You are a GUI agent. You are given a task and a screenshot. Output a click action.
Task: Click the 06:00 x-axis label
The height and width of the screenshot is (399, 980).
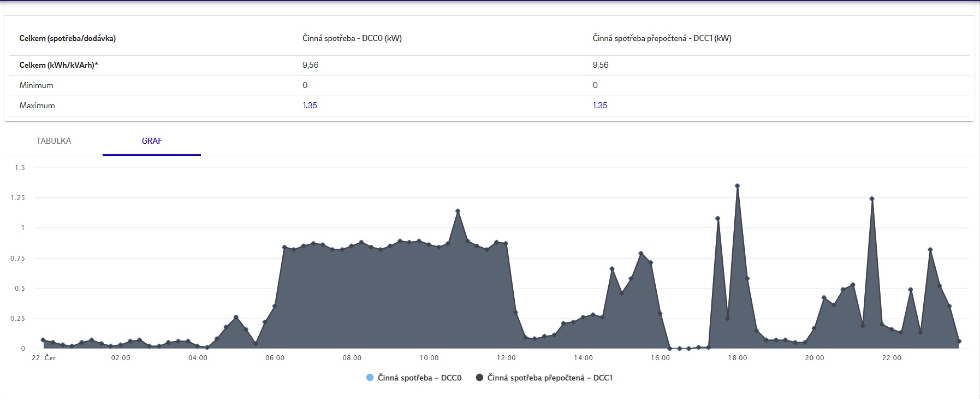(275, 358)
